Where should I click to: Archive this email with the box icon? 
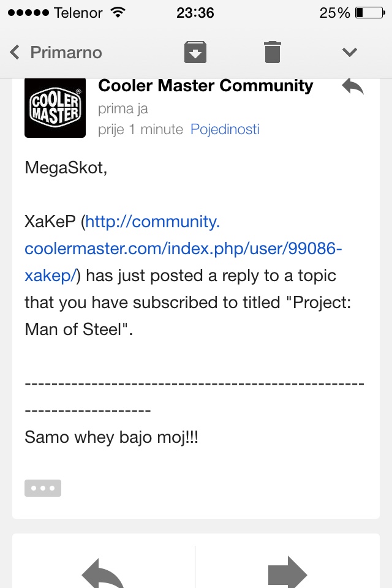pyautogui.click(x=195, y=52)
